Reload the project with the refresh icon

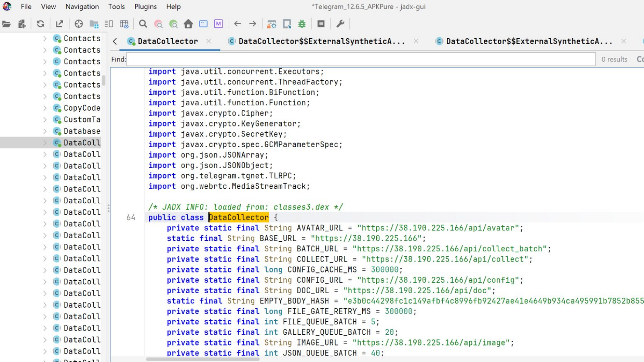point(40,24)
